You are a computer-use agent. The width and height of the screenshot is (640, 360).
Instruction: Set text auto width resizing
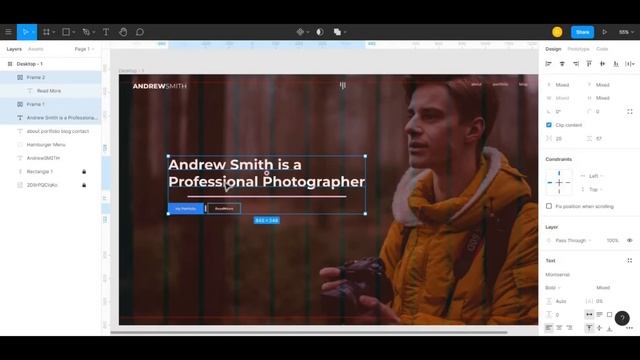coord(589,314)
